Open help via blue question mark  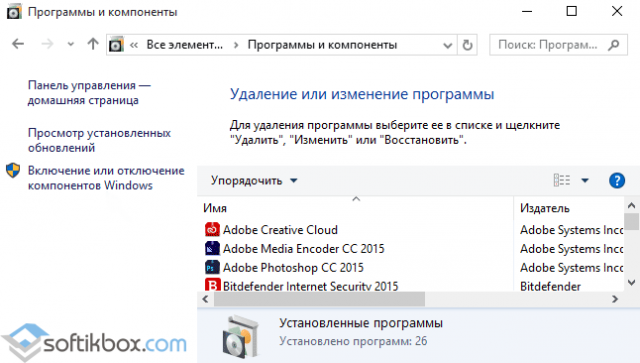[x=617, y=180]
